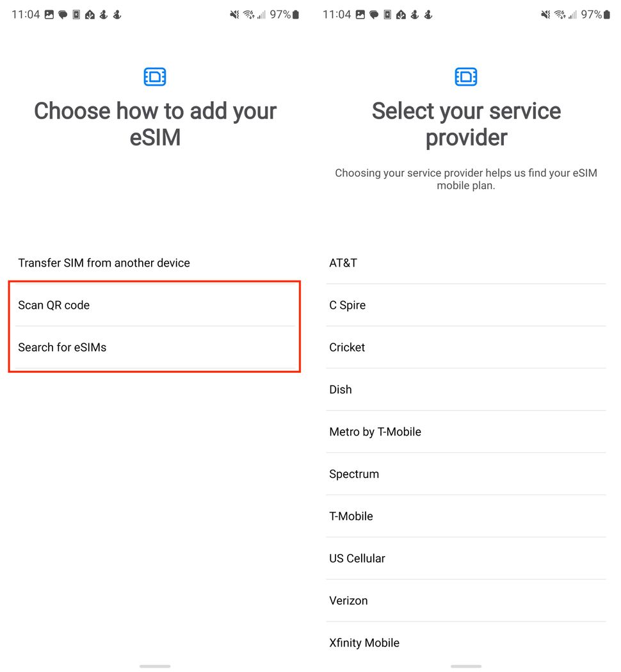Screen dimensions: 621x672
Task: Tap mute/vibrate icon on left screen status bar
Action: (234, 15)
